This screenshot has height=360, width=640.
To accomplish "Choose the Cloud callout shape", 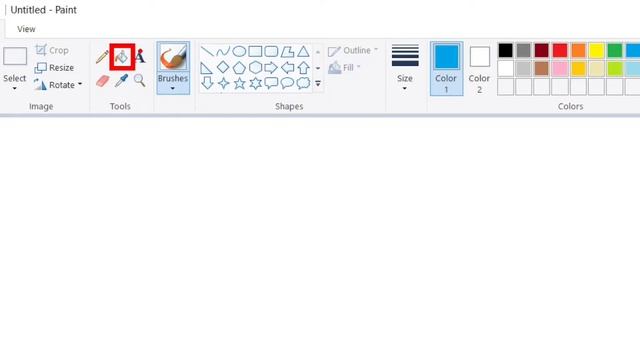I will 303,83.
